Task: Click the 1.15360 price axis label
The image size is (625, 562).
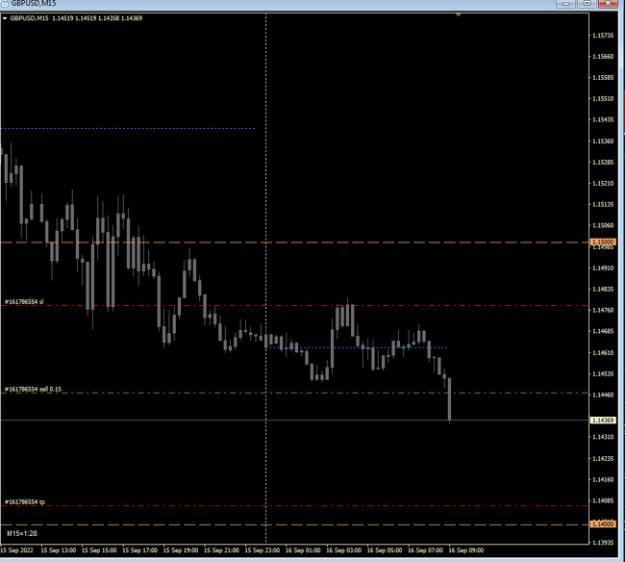Action: pos(603,141)
